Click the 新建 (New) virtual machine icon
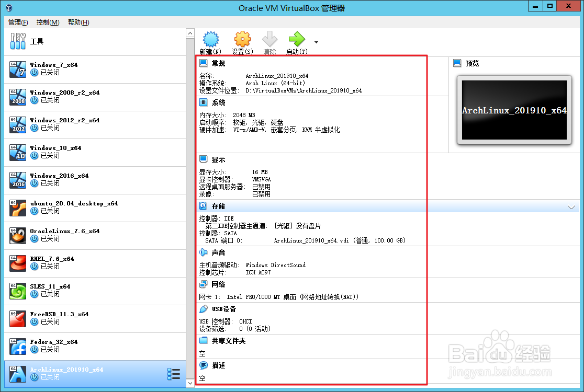The height and width of the screenshot is (392, 584). [210, 40]
